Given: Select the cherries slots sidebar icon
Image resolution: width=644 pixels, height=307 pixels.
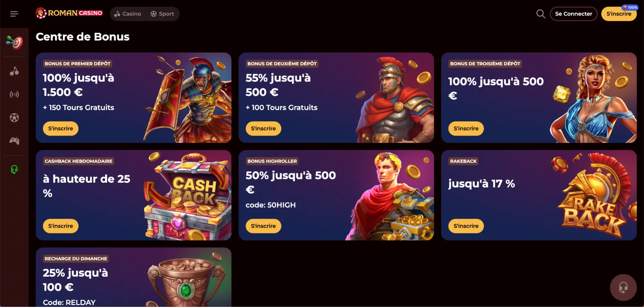Looking at the screenshot, I should [x=14, y=71].
